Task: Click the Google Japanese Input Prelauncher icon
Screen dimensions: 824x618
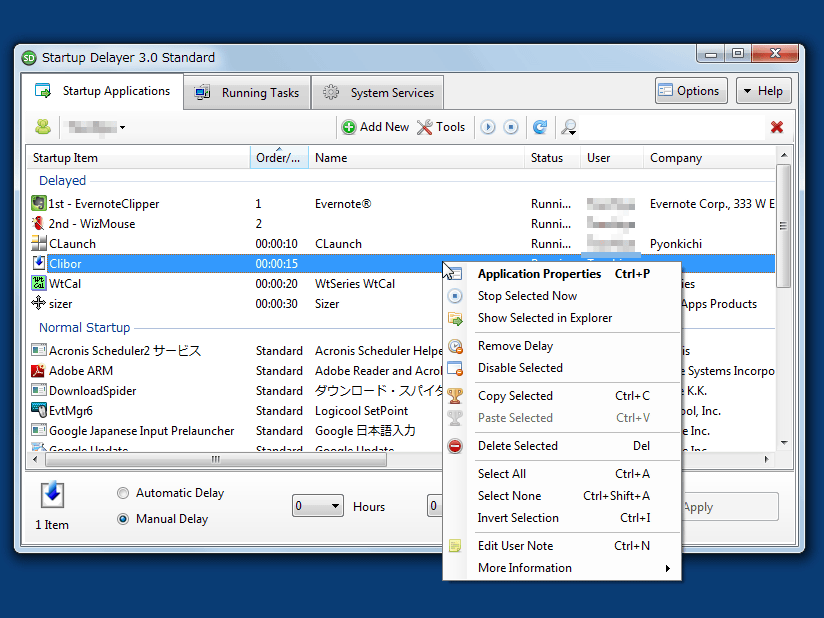Action: click(38, 430)
